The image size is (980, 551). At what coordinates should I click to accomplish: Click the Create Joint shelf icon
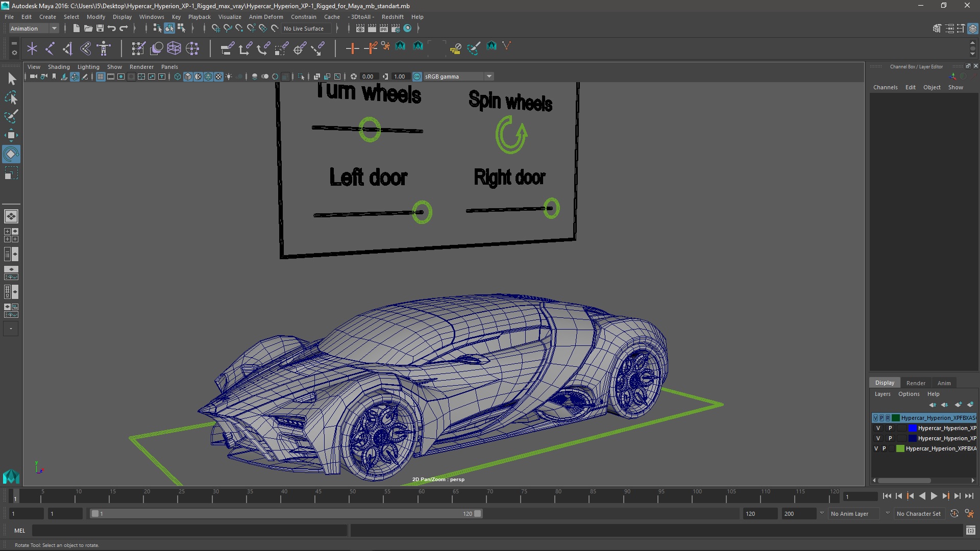tap(50, 48)
